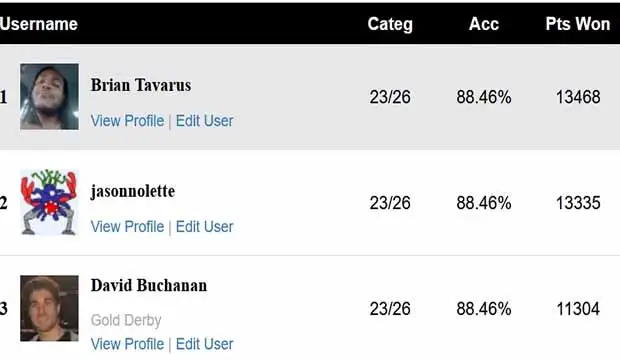Click jasonnolette's crab avatar image

[x=49, y=203]
